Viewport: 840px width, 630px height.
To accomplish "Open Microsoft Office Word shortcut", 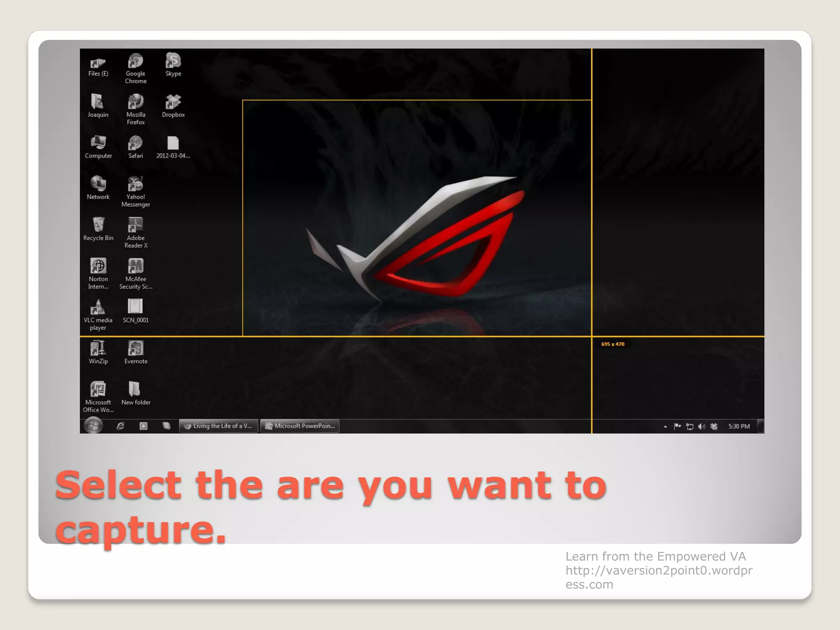I will [x=98, y=397].
